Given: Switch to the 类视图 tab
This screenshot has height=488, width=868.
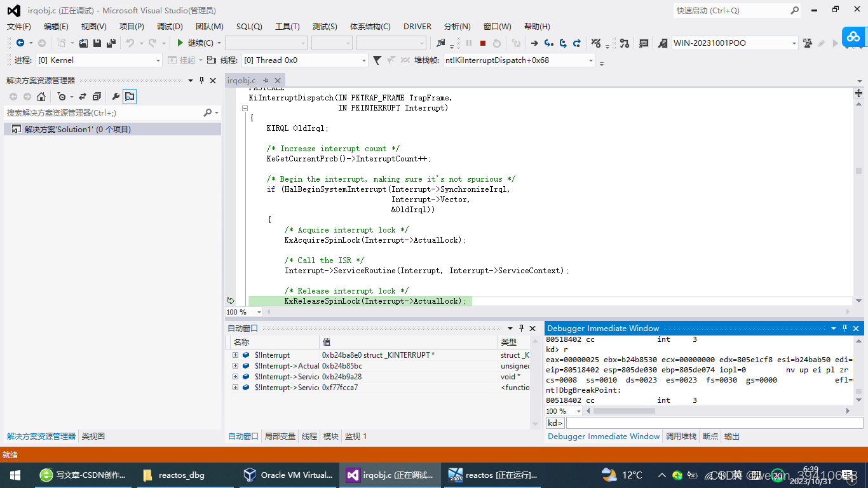Looking at the screenshot, I should point(93,436).
